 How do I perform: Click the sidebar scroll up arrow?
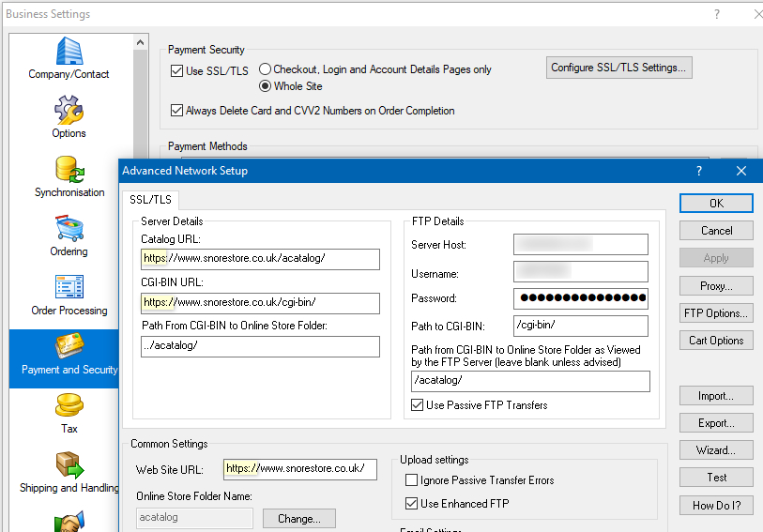(x=141, y=42)
